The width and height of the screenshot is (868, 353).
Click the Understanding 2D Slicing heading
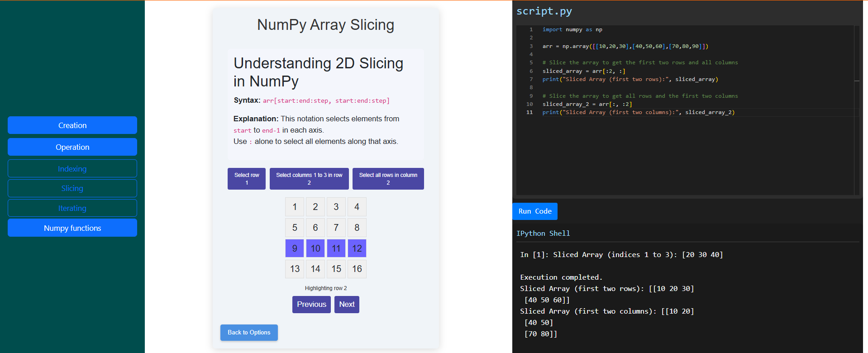point(319,72)
